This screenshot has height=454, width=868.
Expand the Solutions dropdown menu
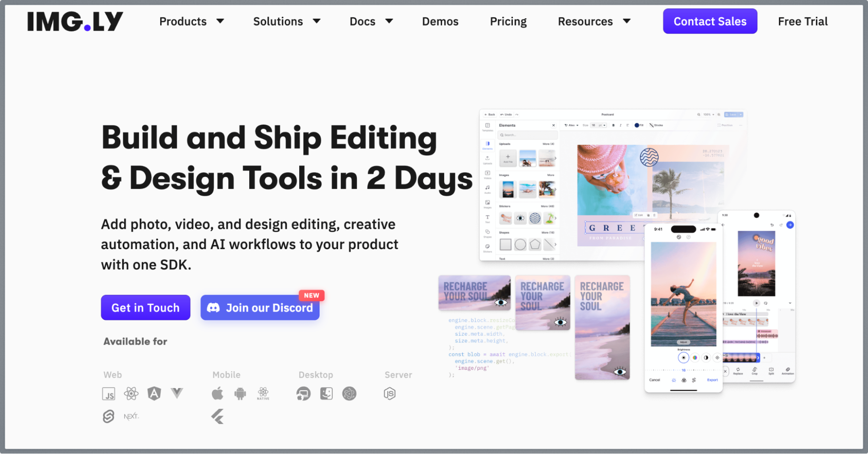click(287, 21)
